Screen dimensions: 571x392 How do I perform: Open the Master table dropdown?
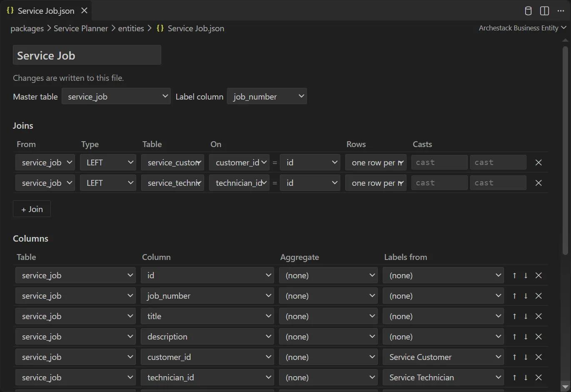pyautogui.click(x=116, y=97)
